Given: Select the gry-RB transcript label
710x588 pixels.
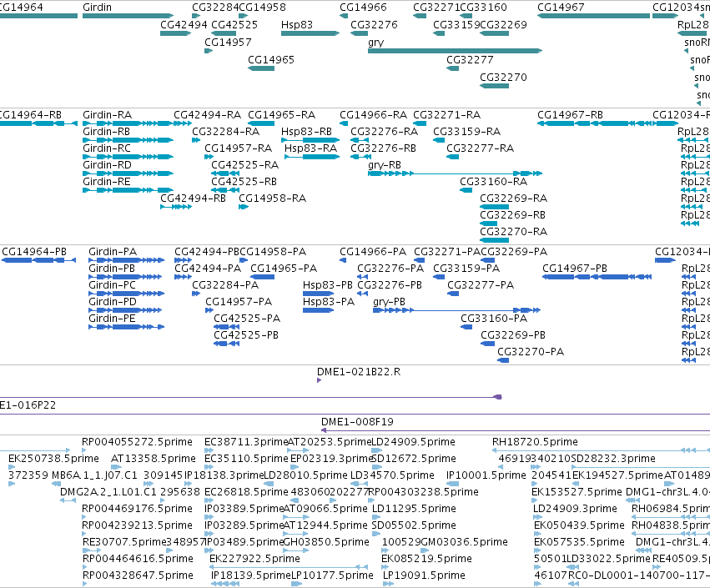Looking at the screenshot, I should [385, 165].
